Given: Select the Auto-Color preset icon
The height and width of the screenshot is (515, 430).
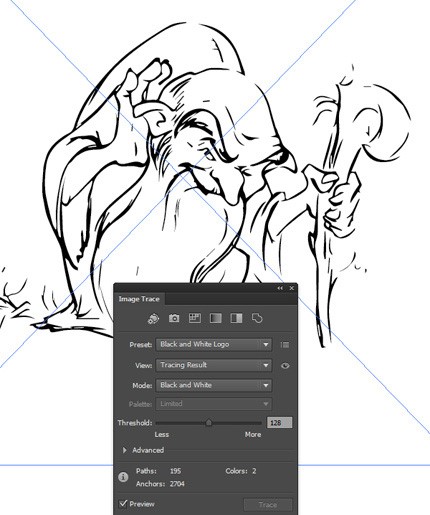Looking at the screenshot, I should (153, 318).
